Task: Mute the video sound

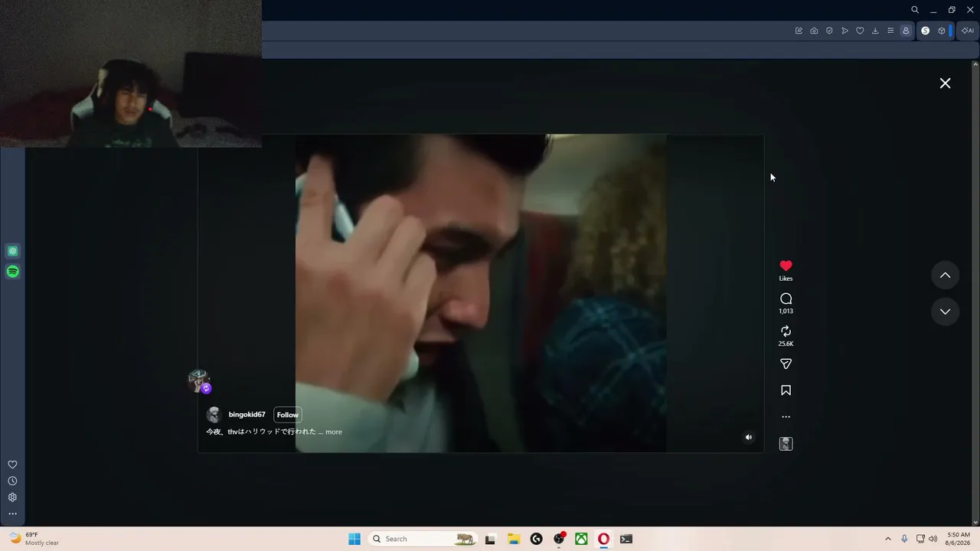Action: (749, 438)
